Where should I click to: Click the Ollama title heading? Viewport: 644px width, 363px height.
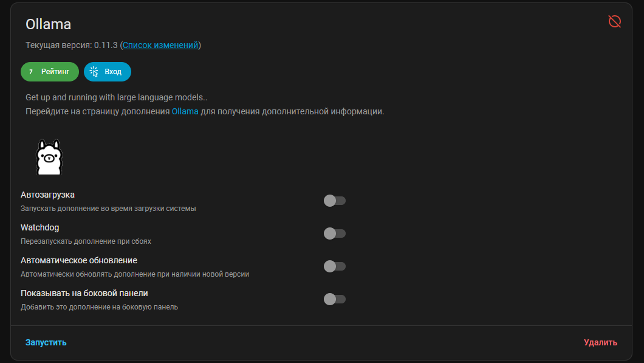point(49,24)
